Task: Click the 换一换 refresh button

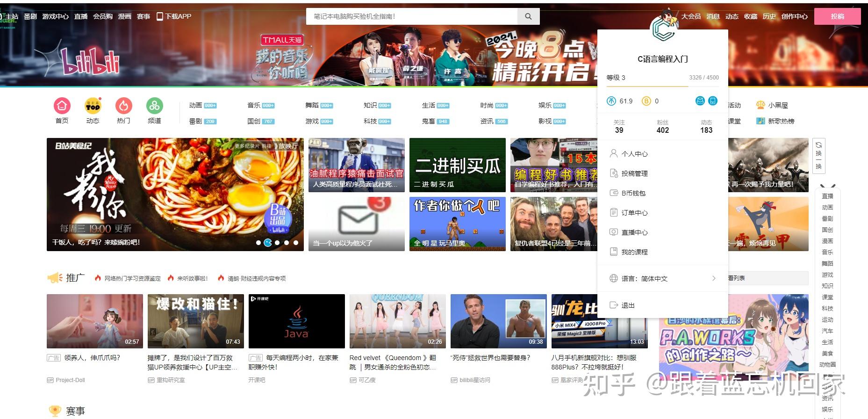Action: point(818,156)
